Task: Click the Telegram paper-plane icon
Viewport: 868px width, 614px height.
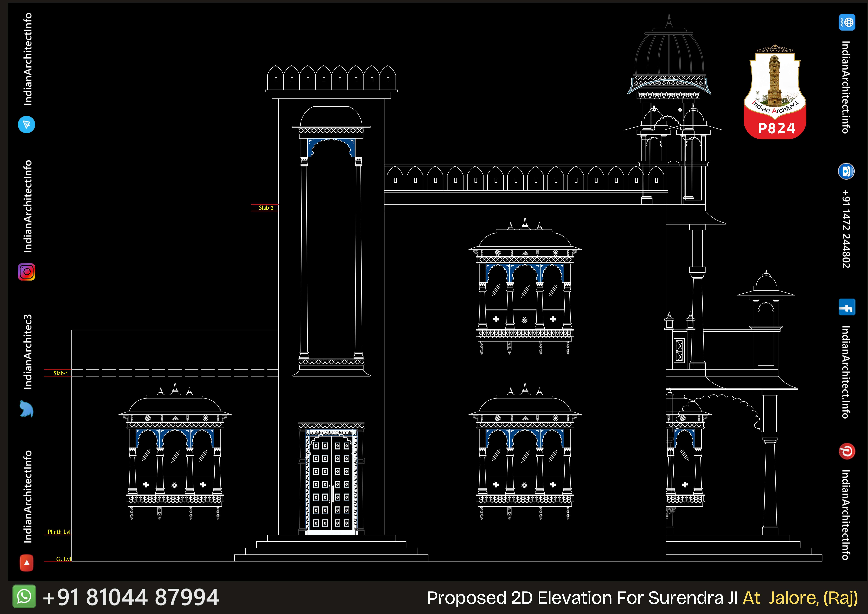Action: coord(27,124)
